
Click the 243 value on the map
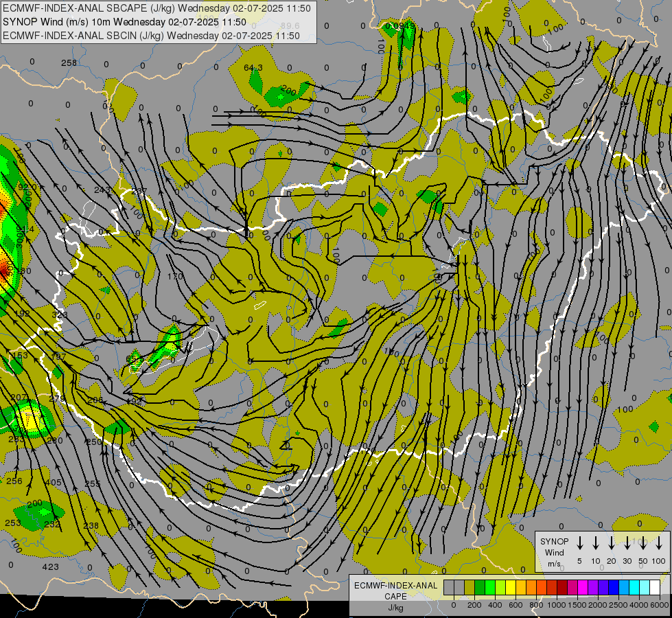(102, 190)
